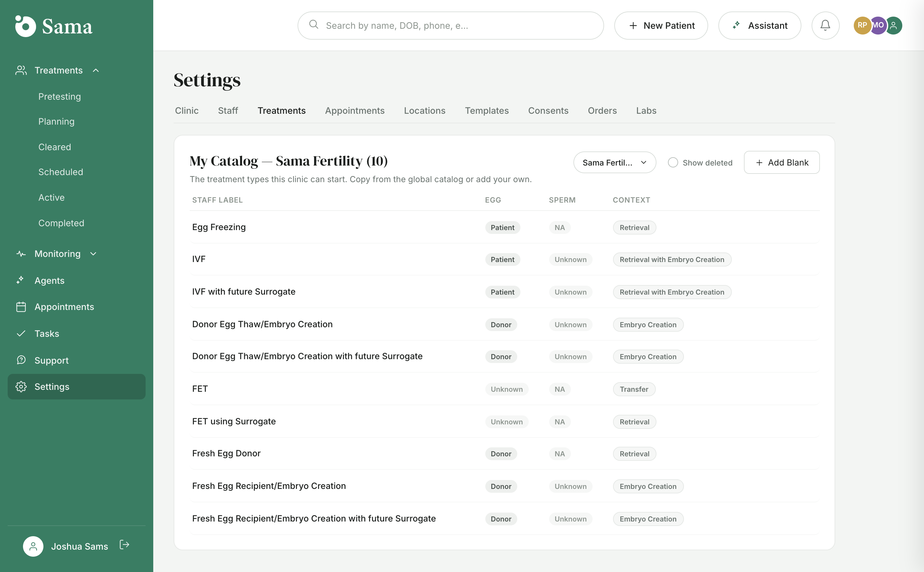Click the Monitoring pulse icon

coord(21,254)
